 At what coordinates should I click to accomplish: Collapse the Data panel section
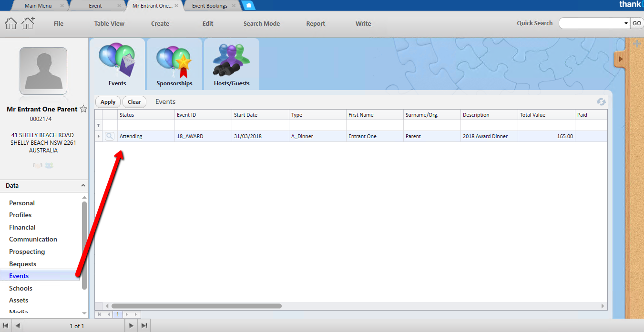pos(83,186)
